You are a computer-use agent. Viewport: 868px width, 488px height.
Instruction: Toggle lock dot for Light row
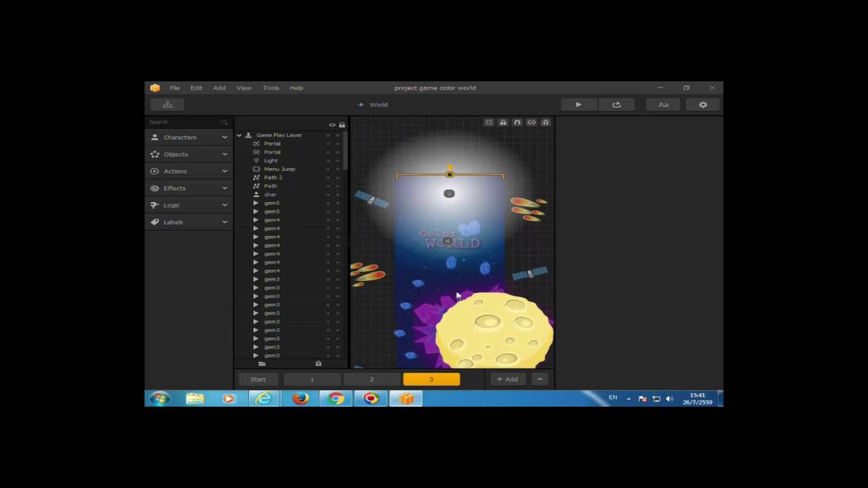click(x=338, y=161)
